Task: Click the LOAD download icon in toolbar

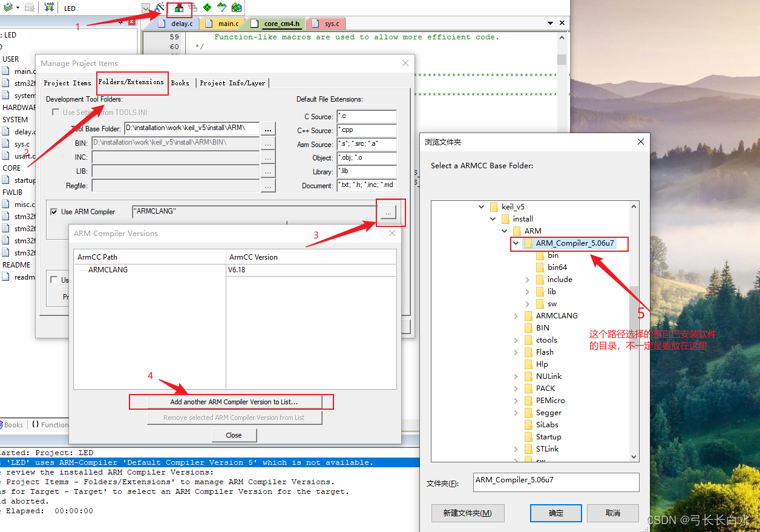Action: point(50,8)
